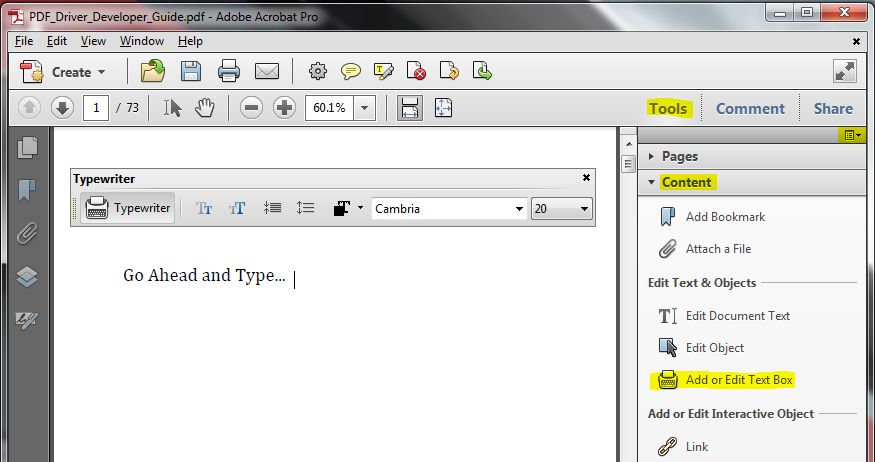Image resolution: width=875 pixels, height=462 pixels.
Task: Open the Layers panel in sidebar
Action: pos(27,277)
